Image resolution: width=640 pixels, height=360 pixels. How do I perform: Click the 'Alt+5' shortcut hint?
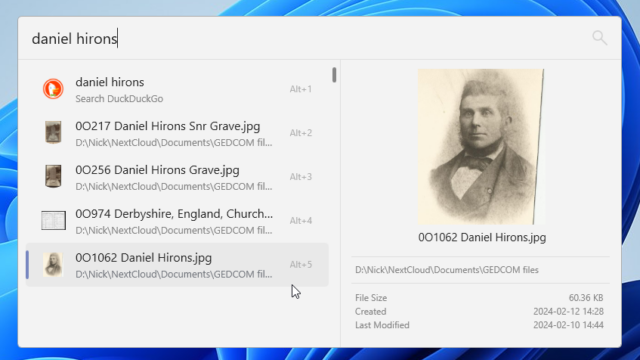point(301,264)
